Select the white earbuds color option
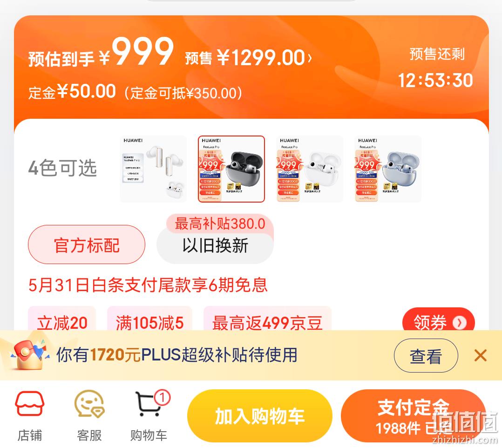This screenshot has height=448, width=502. tap(310, 169)
